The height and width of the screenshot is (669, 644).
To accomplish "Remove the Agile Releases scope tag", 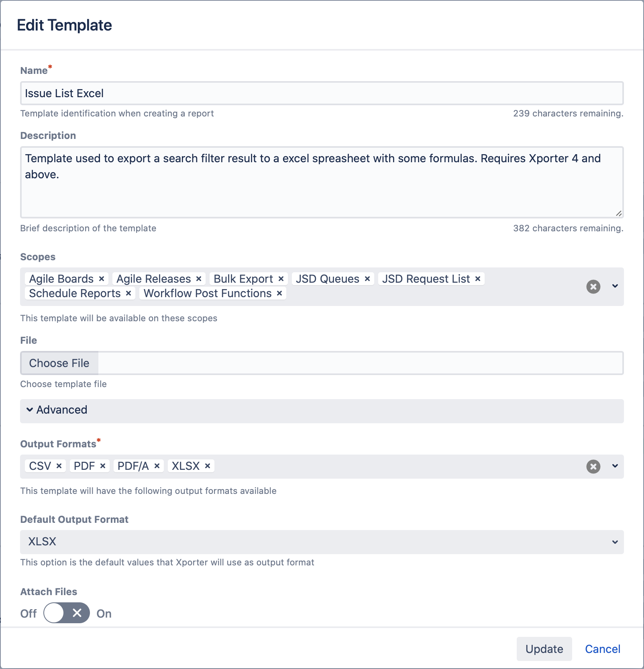I will point(199,279).
